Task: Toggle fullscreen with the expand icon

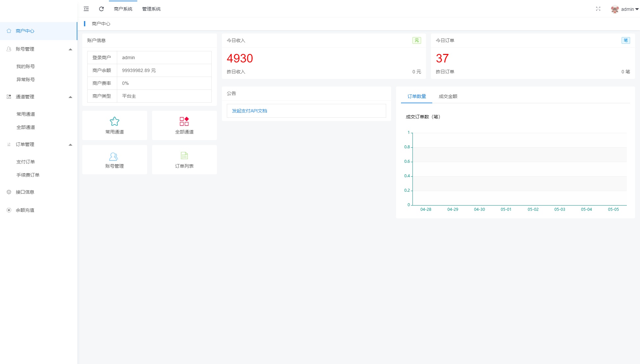Action: (x=598, y=9)
